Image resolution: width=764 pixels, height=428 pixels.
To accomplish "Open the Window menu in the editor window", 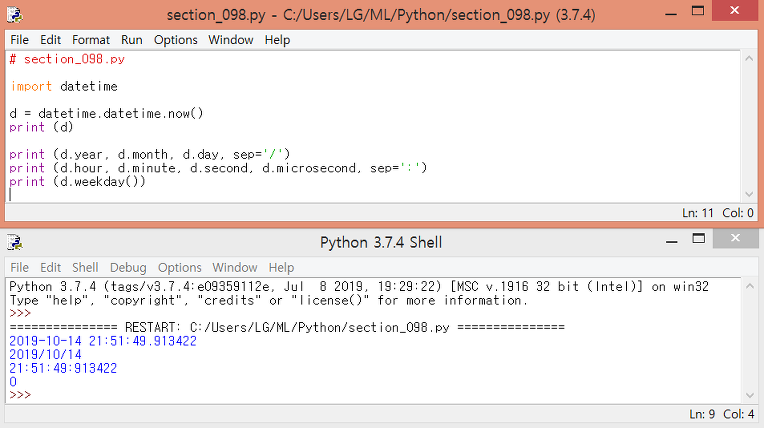I will point(230,40).
